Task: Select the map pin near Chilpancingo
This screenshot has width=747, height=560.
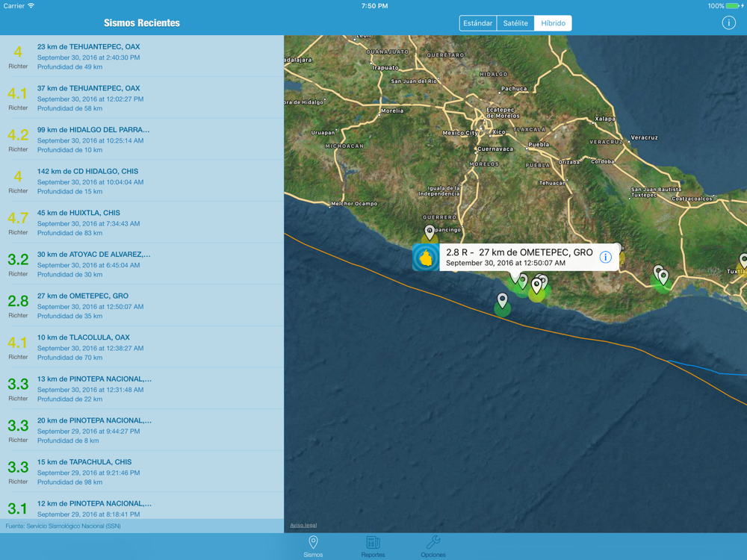Action: [x=430, y=232]
